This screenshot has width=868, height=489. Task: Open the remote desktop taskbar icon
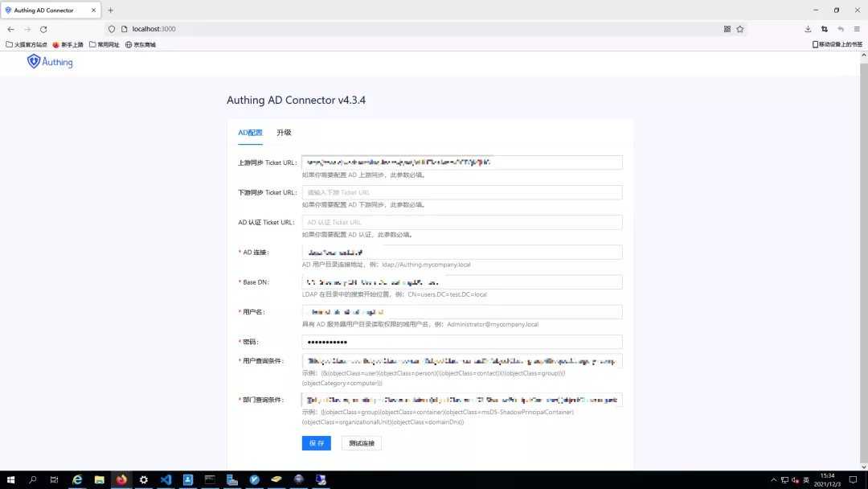[321, 479]
